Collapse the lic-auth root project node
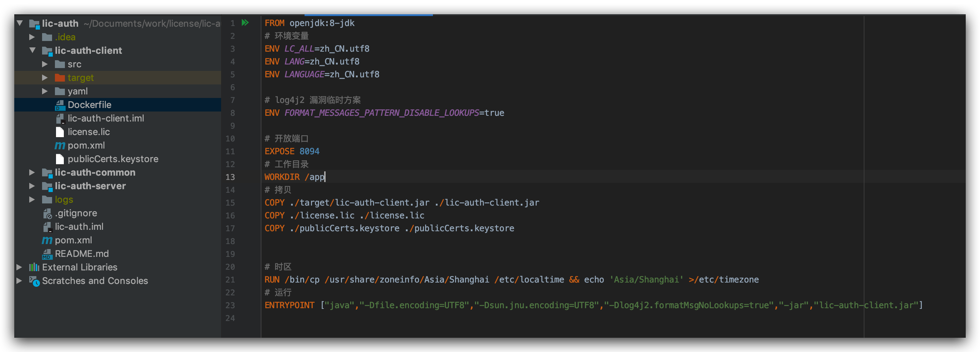 20,23
